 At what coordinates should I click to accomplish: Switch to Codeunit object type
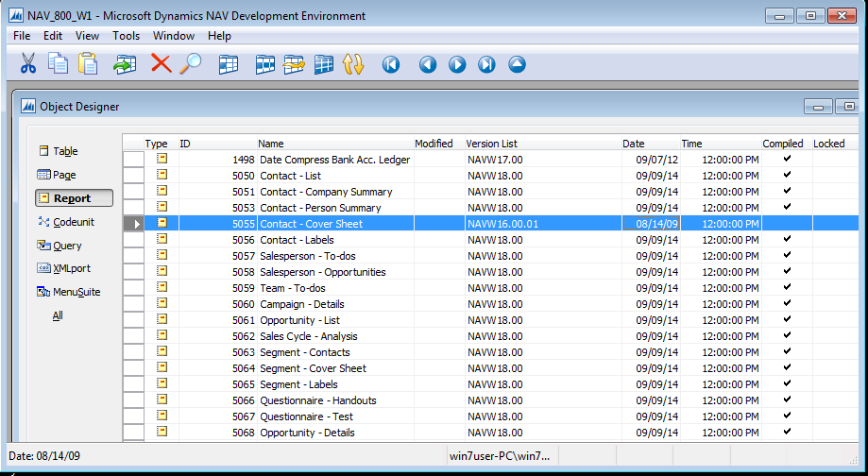click(73, 222)
